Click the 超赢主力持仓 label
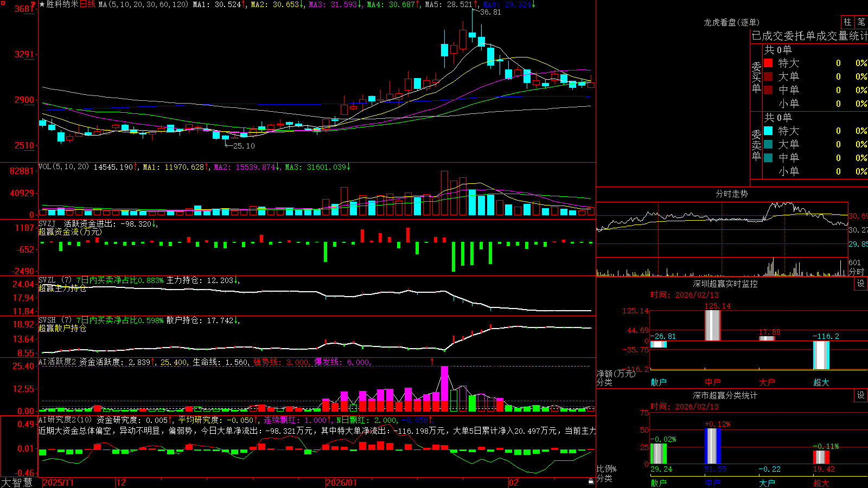This screenshot has height=488, width=868. 62,288
